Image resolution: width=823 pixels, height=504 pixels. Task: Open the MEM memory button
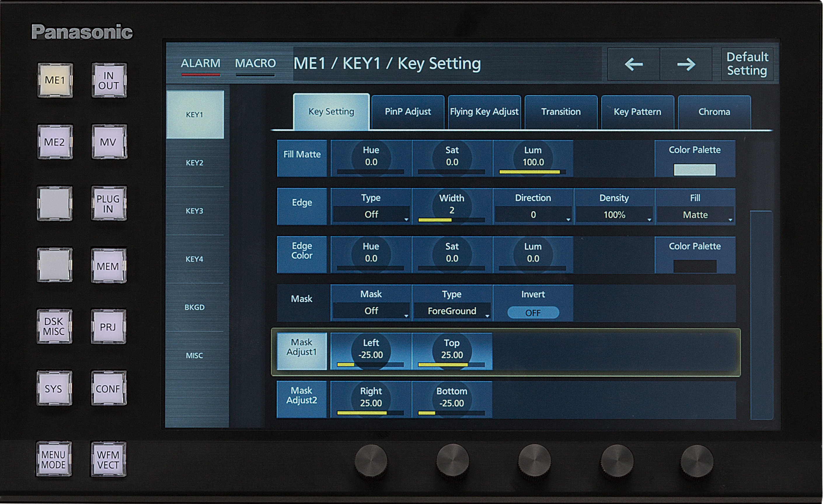[108, 266]
